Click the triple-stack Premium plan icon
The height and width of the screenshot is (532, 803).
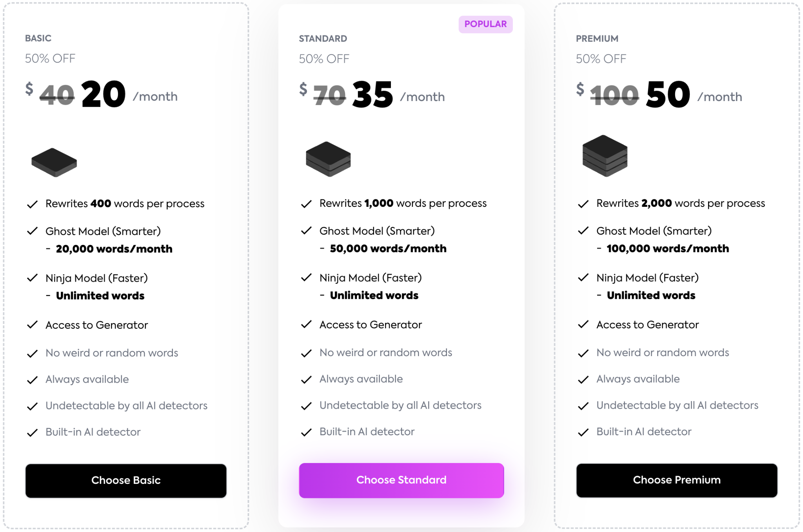(605, 156)
